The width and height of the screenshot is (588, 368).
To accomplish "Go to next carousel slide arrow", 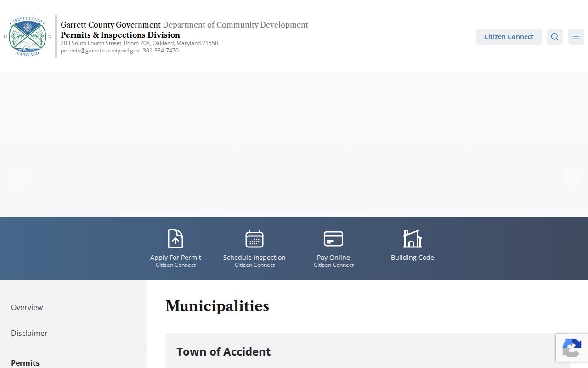I will coord(571,177).
